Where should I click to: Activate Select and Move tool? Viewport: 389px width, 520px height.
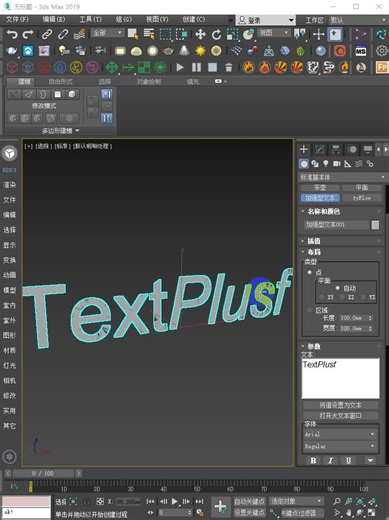click(x=200, y=34)
